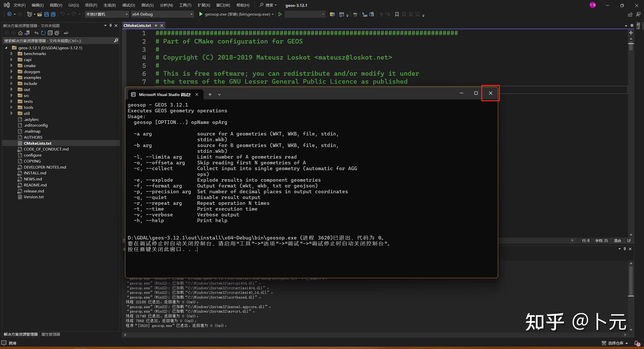Refresh the Solution Explorer folder view

tap(43, 33)
